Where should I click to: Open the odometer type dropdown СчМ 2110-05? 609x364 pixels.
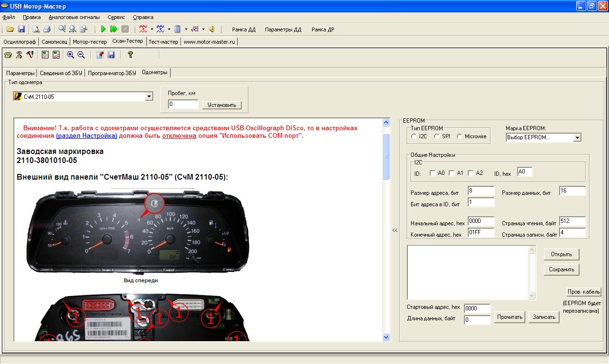149,97
